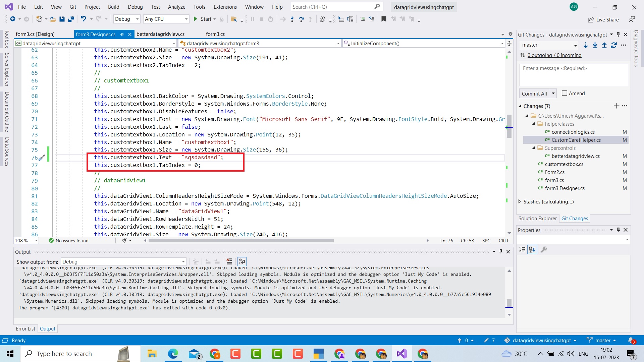Open Visual Studio from the Windows taskbar

click(401, 354)
